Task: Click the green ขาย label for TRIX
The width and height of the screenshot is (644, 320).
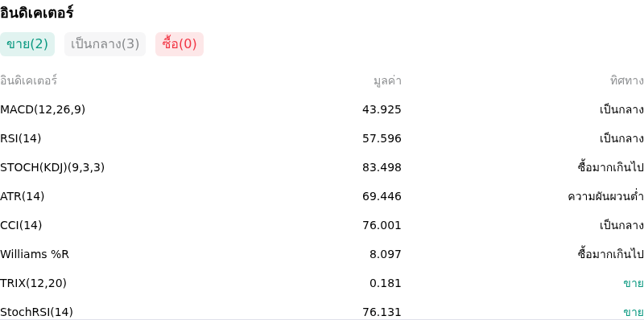Action: click(x=634, y=283)
